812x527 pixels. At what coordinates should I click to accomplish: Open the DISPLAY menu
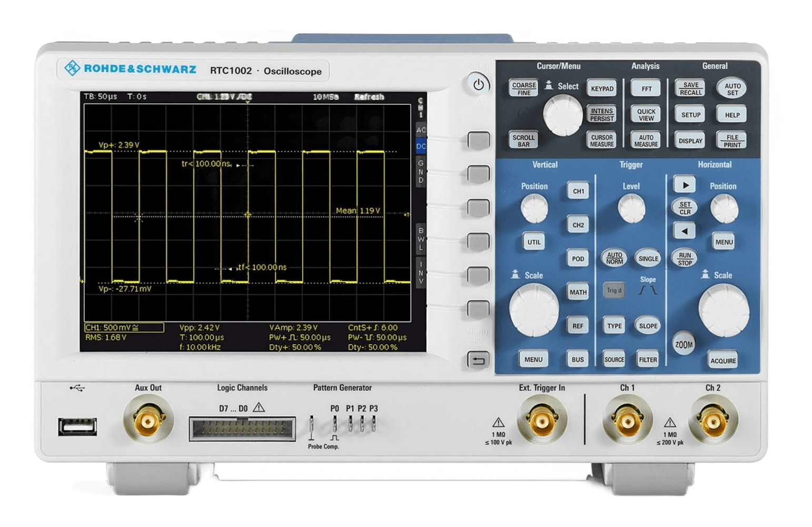tap(690, 141)
